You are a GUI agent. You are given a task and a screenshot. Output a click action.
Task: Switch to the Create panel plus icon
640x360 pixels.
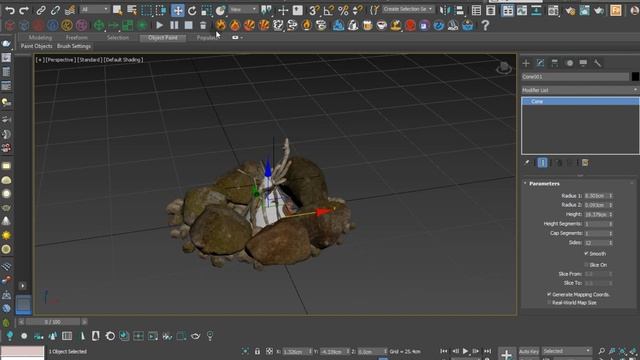(x=526, y=63)
